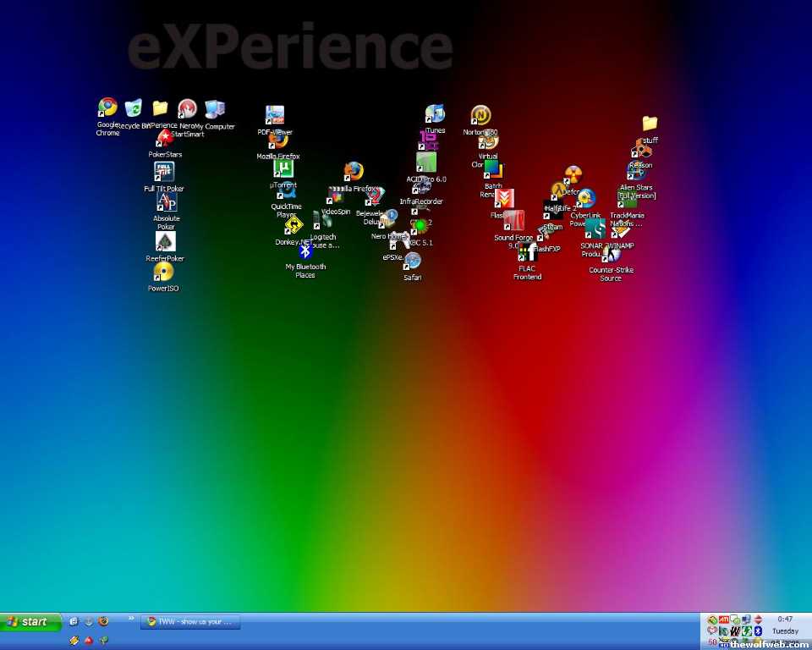This screenshot has width=812, height=650.
Task: Launch Counter-Strike Source
Action: [x=612, y=255]
